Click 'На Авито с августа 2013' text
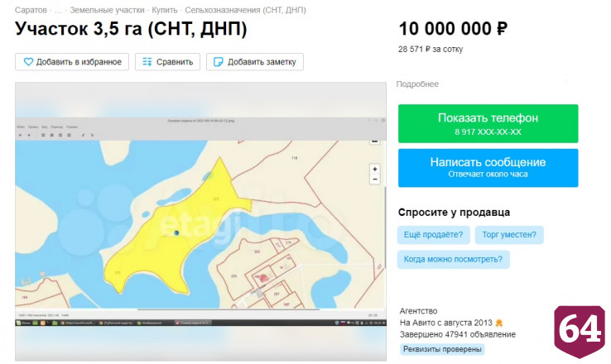Image resolution: width=611 pixels, height=364 pixels. pos(446,323)
